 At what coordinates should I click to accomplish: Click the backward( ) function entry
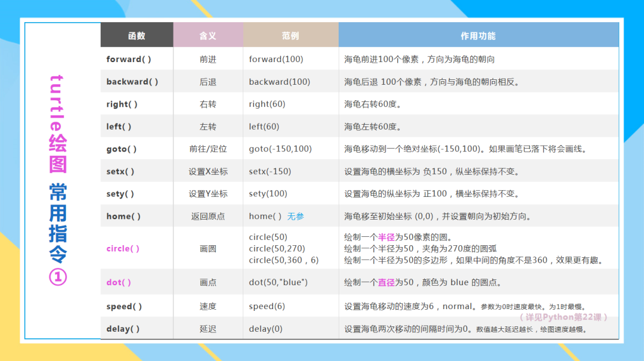pos(131,81)
